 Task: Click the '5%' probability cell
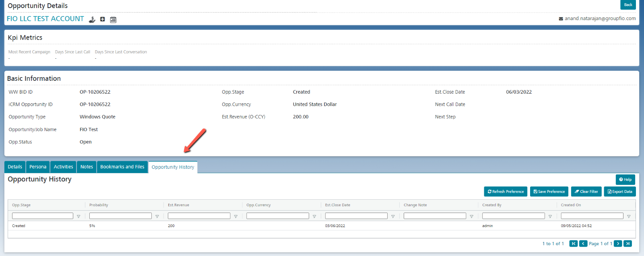point(92,226)
